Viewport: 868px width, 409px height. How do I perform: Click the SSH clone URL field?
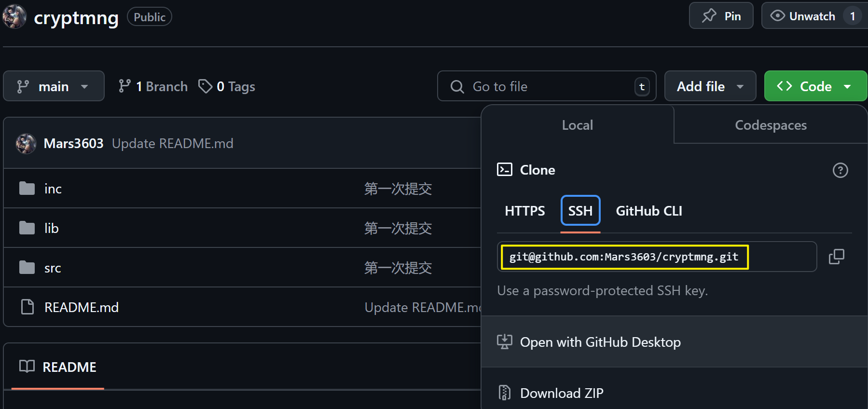(x=657, y=257)
